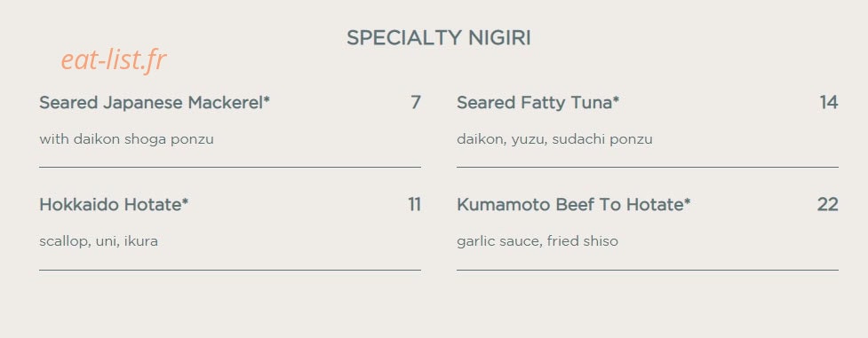Viewport: 868px width, 338px height.
Task: Choose the Kumamoto Beef To Hotate title
Action: (574, 205)
